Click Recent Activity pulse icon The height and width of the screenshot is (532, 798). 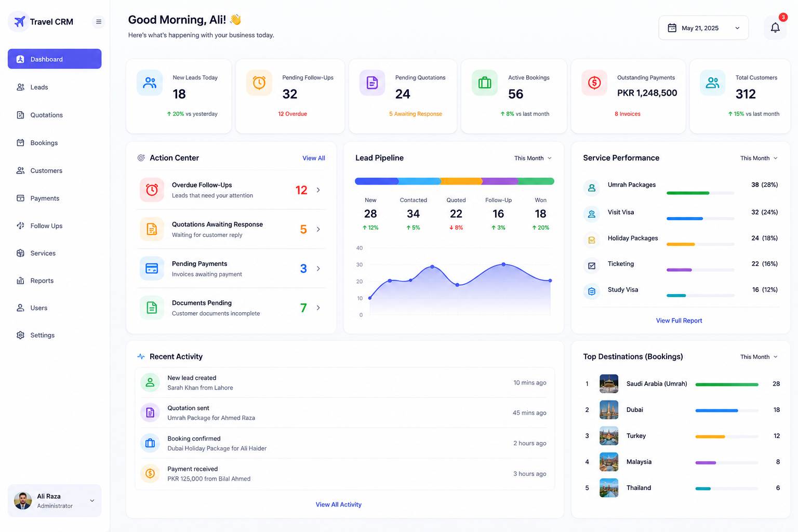pos(141,356)
